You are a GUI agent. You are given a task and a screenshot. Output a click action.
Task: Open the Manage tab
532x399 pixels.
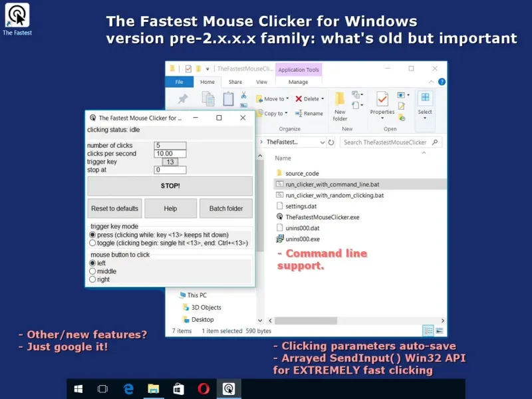pos(298,82)
